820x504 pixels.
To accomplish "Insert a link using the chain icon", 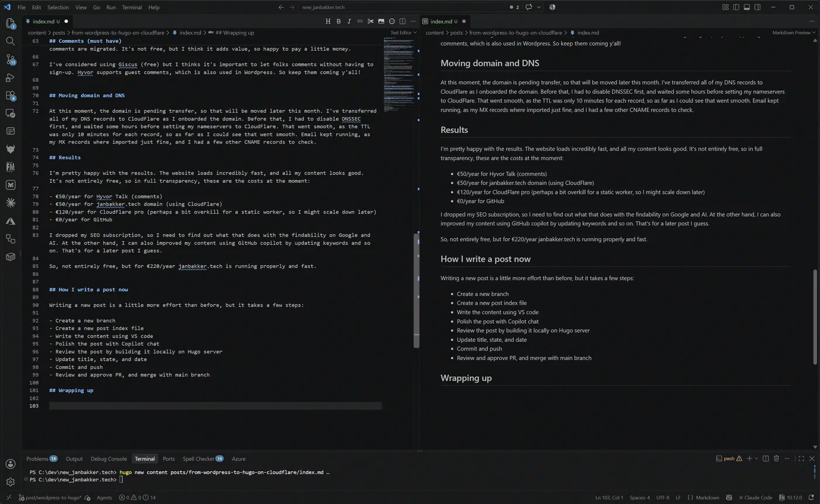I will click(360, 22).
